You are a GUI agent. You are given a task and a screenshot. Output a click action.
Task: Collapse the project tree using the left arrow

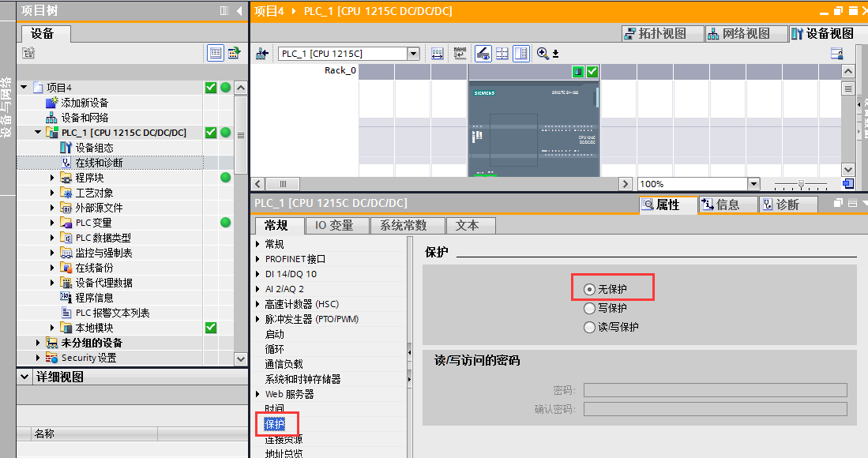(x=239, y=10)
